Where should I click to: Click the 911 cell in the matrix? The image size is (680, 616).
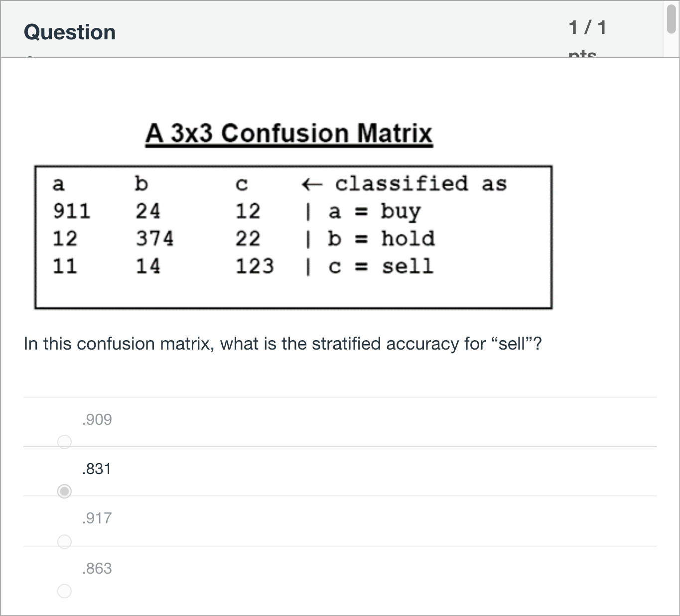(x=72, y=212)
